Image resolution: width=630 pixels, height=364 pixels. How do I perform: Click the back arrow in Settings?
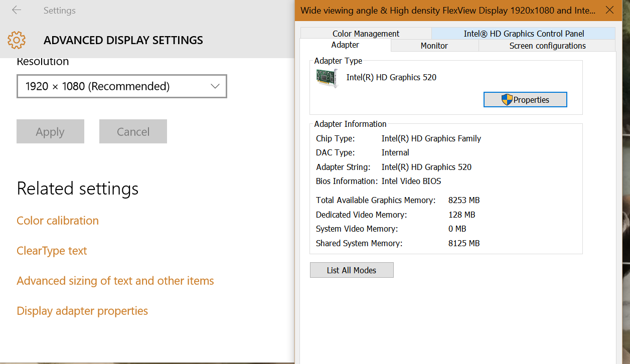pos(17,10)
